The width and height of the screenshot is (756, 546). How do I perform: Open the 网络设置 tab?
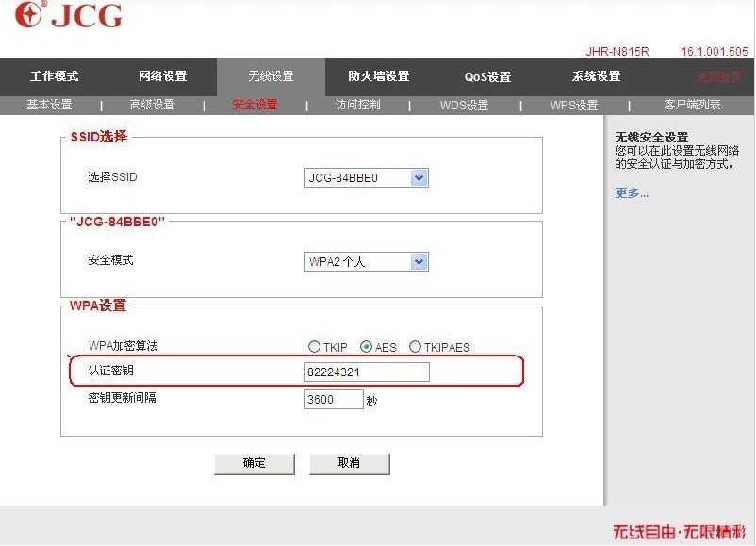pyautogui.click(x=160, y=76)
